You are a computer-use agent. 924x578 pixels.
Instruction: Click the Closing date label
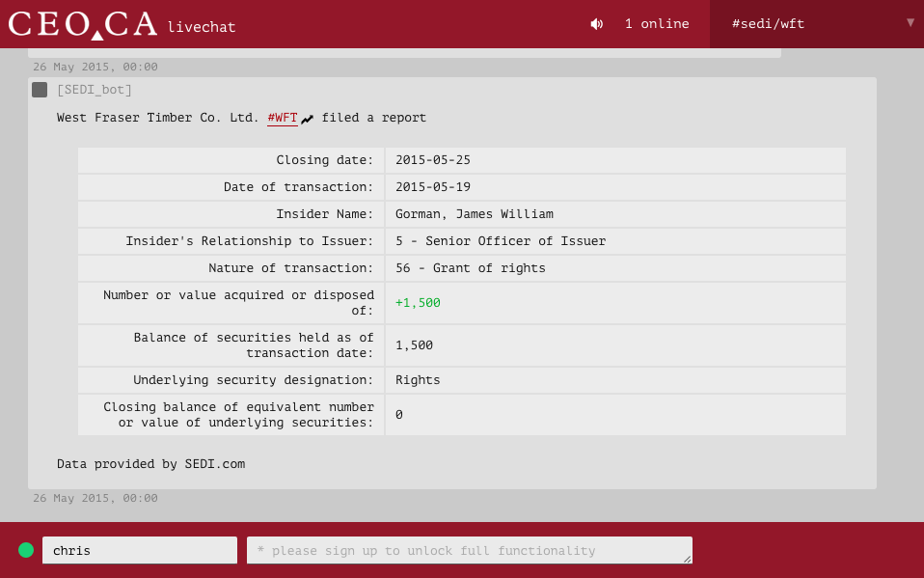point(325,160)
